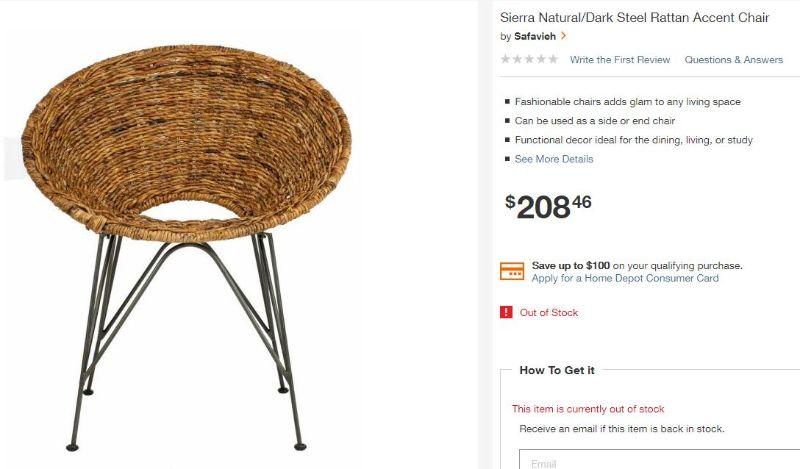Click This item is currently out of stock message
Viewport: 800px width, 469px height.
coord(588,409)
